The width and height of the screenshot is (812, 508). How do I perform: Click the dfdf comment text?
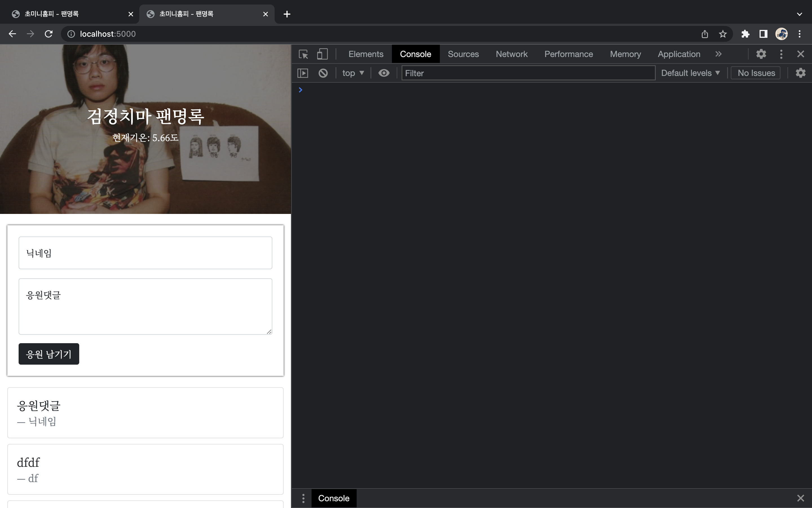tap(28, 463)
